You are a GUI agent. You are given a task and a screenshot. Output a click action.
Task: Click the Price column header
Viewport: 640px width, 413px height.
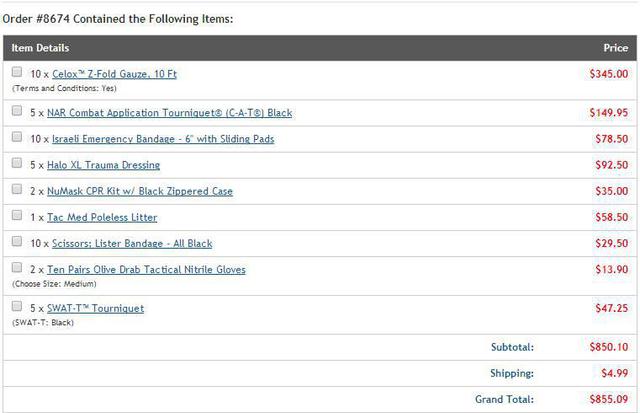pyautogui.click(x=615, y=48)
